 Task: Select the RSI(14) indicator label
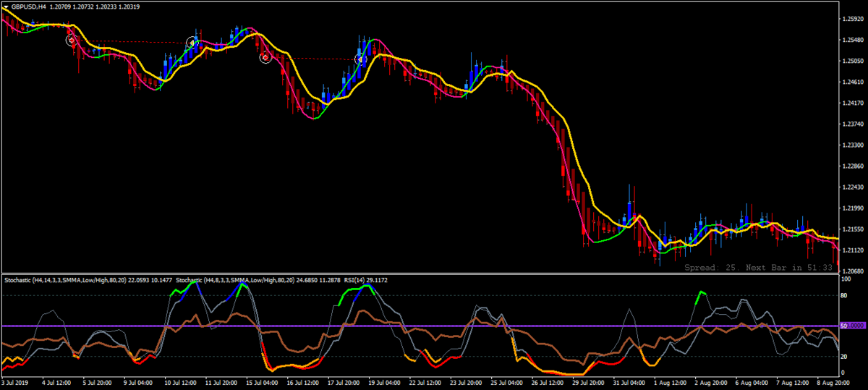pyautogui.click(x=367, y=279)
